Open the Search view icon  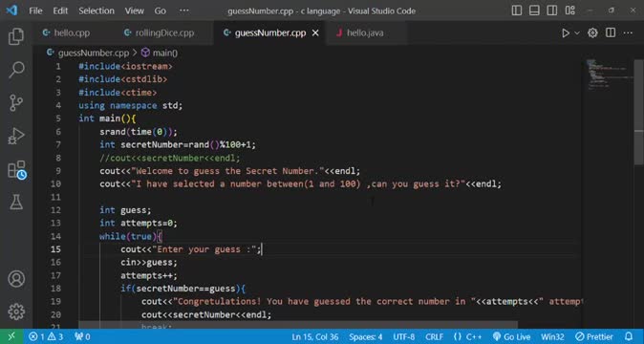coord(16,70)
